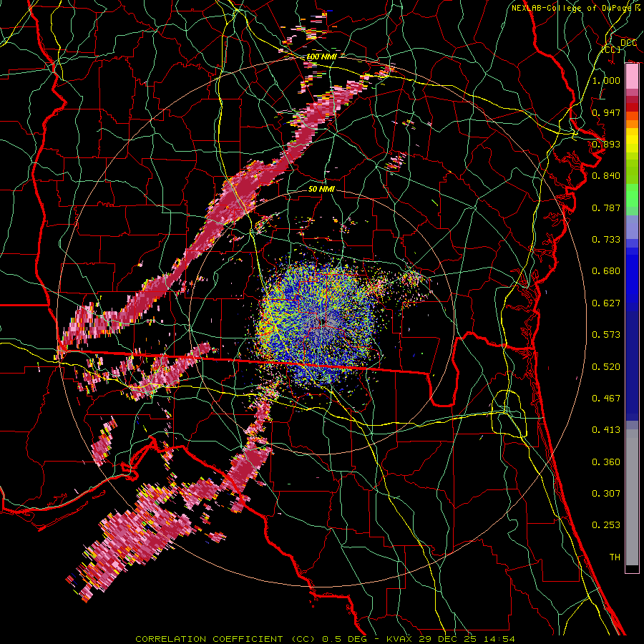This screenshot has height=644, width=644.
Task: Click the 0.787 legend value
Action: click(606, 208)
